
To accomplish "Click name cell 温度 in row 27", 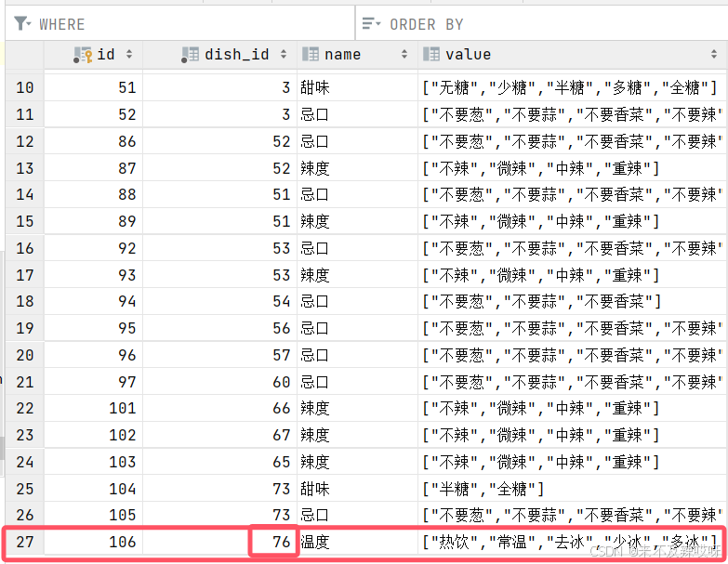I will click(358, 542).
